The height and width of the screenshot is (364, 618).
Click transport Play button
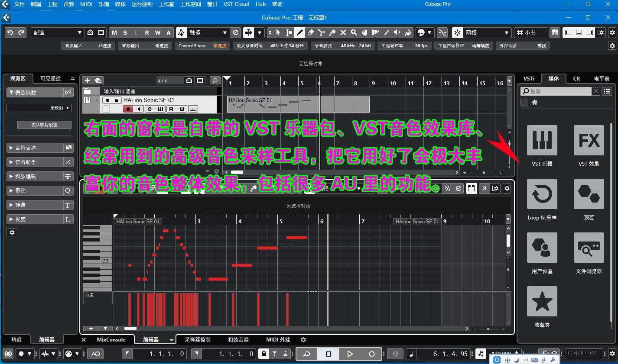pos(350,354)
